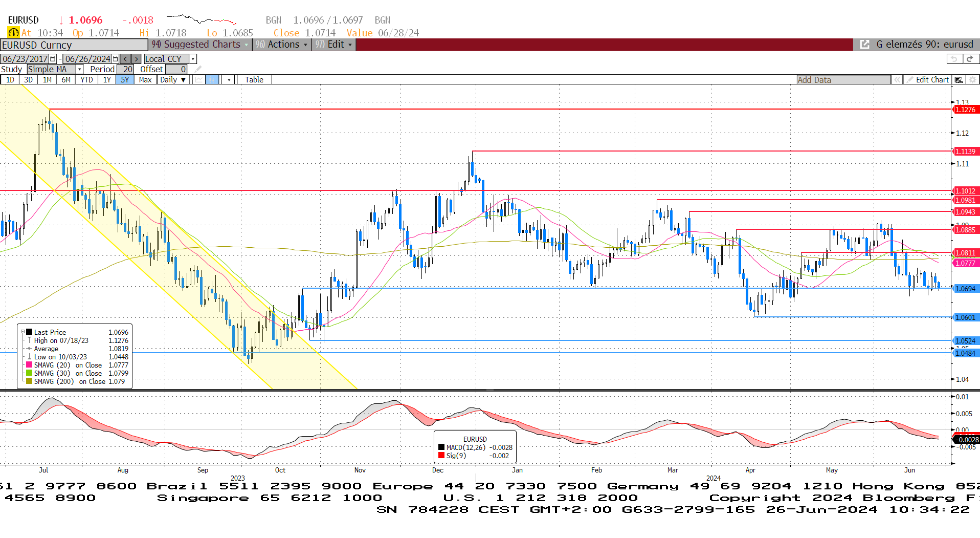The image size is (980, 538).
Task: Click the Add Data input field
Action: click(843, 80)
